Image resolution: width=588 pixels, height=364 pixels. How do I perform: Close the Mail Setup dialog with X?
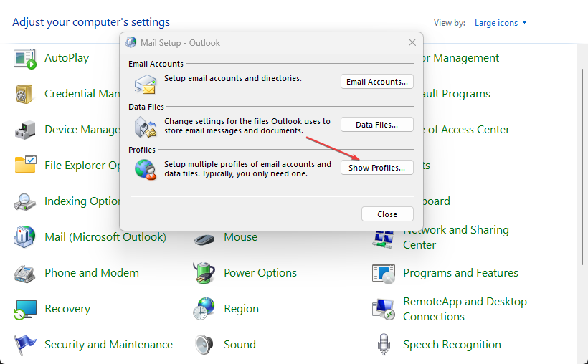coord(412,42)
